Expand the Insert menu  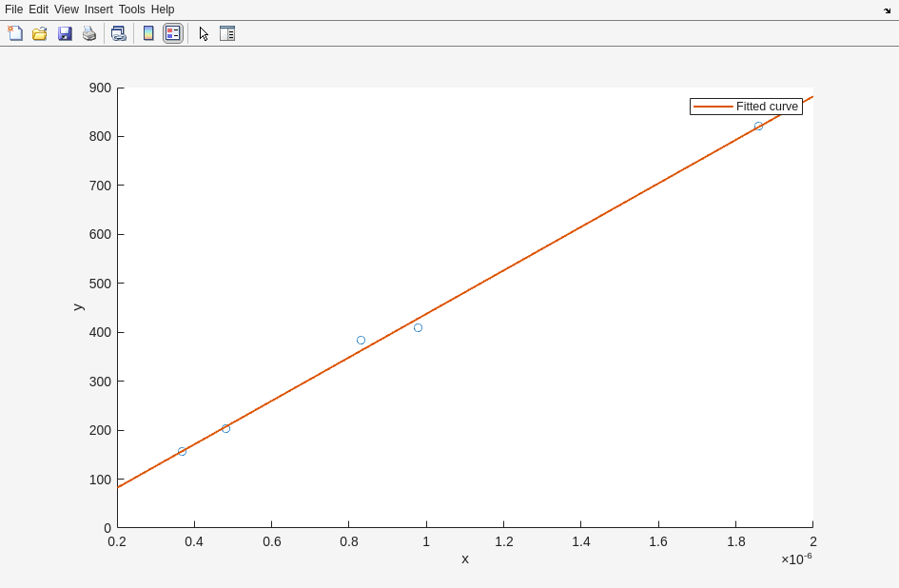point(98,10)
